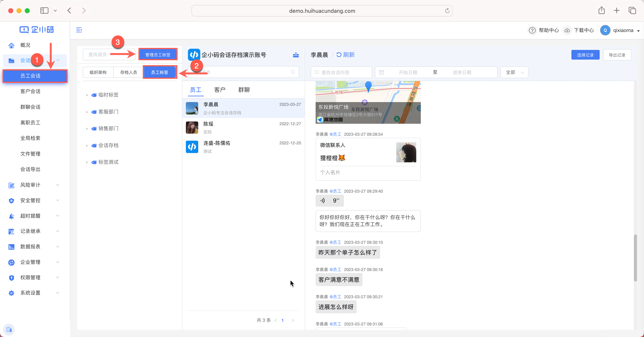
Task: Open 客户会话 in the sidebar
Action: (30, 91)
